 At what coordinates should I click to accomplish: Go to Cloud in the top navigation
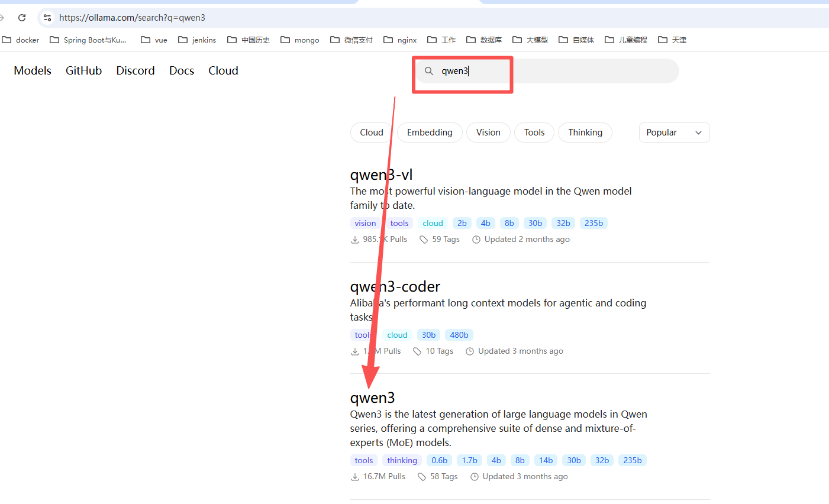223,70
